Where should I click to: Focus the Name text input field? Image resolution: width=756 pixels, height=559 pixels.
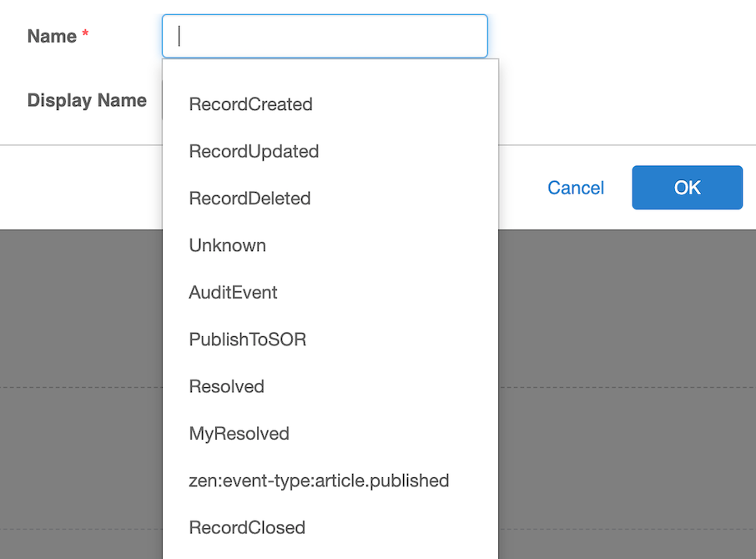[x=325, y=36]
